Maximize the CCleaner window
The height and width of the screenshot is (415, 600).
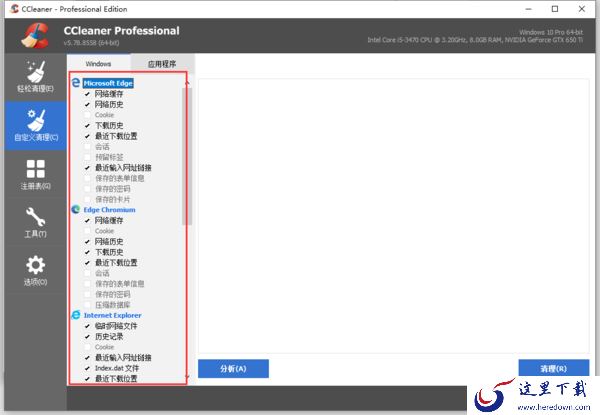555,9
